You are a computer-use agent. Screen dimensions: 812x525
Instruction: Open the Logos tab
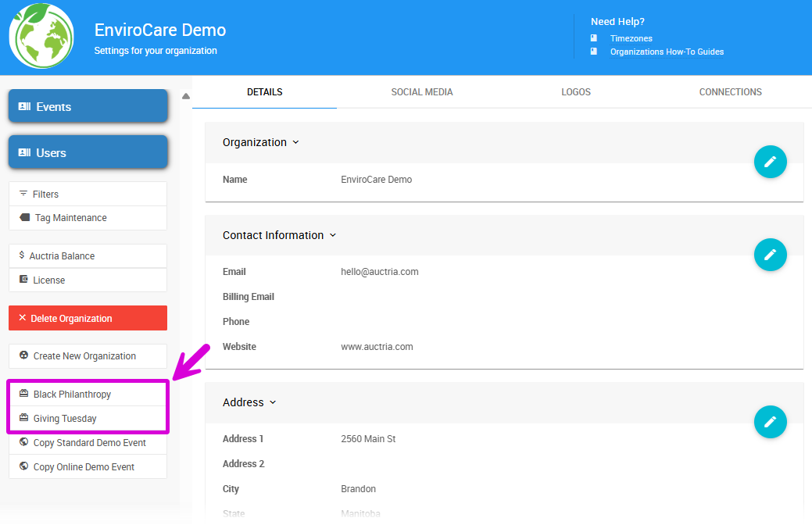576,92
